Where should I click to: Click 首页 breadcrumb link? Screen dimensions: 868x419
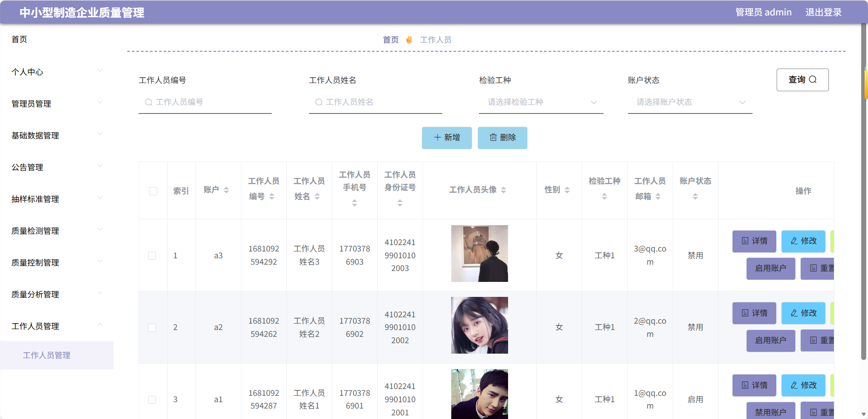point(390,39)
